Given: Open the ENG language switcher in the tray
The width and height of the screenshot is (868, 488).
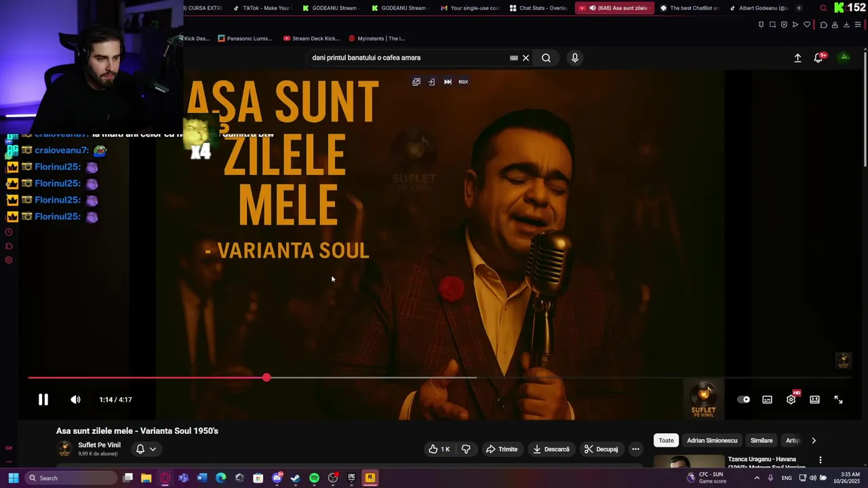Looking at the screenshot, I should pos(787,478).
